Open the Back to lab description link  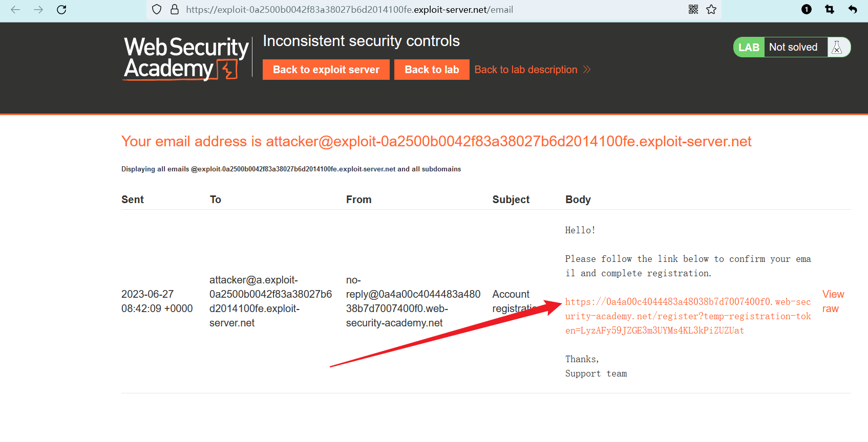[x=526, y=70]
